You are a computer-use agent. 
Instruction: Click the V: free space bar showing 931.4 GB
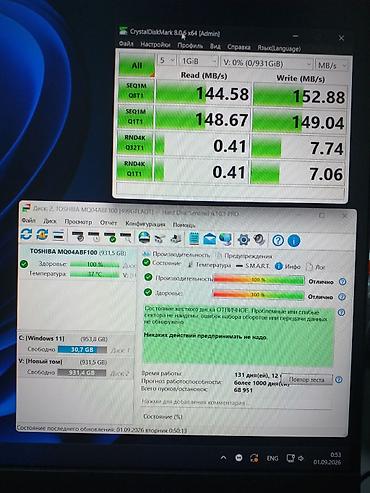tap(82, 372)
